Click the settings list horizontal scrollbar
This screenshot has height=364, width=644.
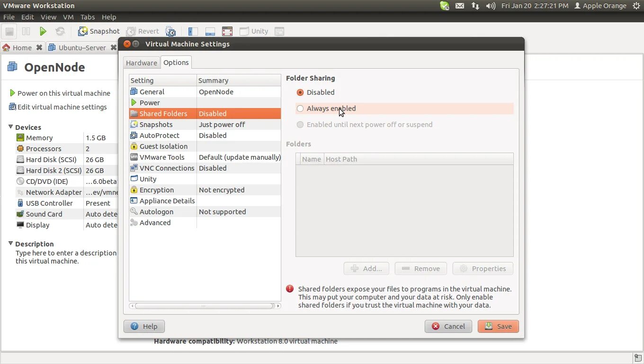pos(205,306)
